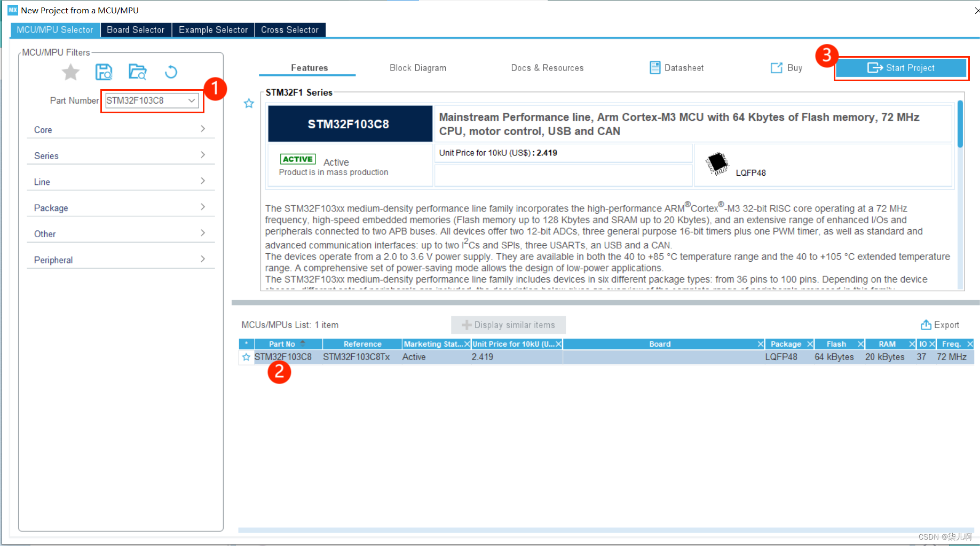Click the vertical scrollbar of features description
Image resolution: width=980 pixels, height=546 pixels.
pos(960,124)
